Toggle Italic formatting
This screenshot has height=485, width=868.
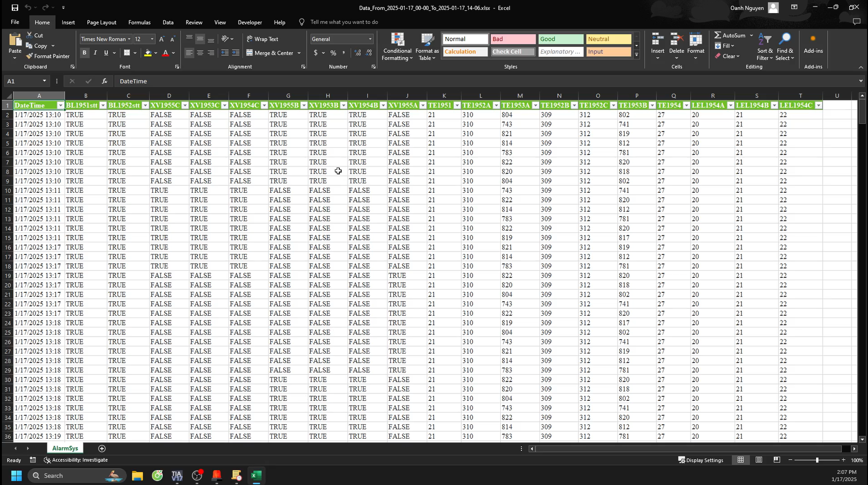tap(95, 53)
